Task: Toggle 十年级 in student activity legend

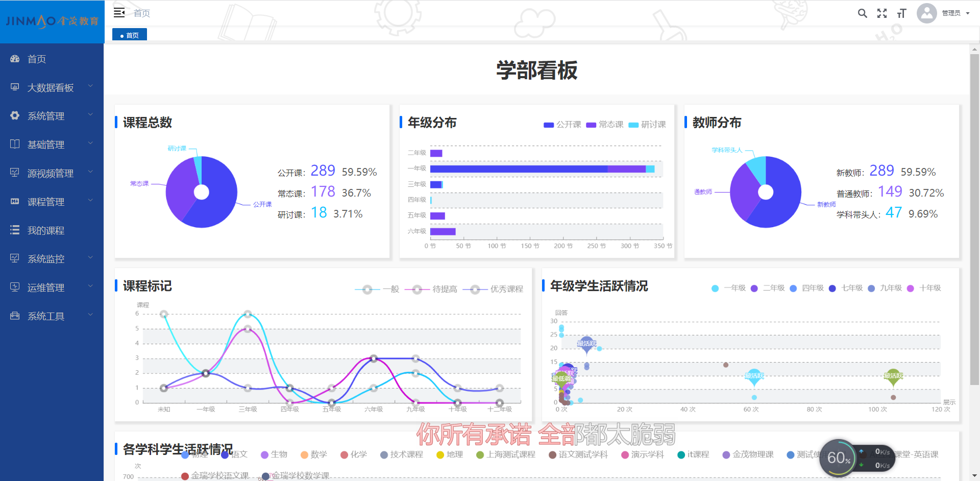Action: pyautogui.click(x=924, y=288)
